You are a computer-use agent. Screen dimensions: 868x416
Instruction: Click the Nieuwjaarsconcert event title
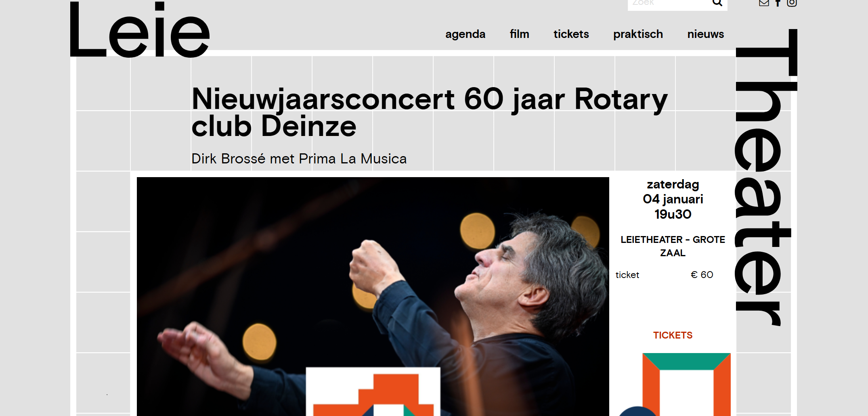click(430, 112)
